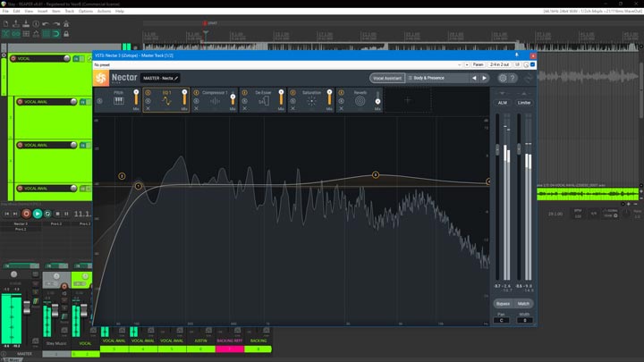Screen dimensions: 644x362
Task: Open the plus menu next to preset dropdown
Action: (467, 65)
